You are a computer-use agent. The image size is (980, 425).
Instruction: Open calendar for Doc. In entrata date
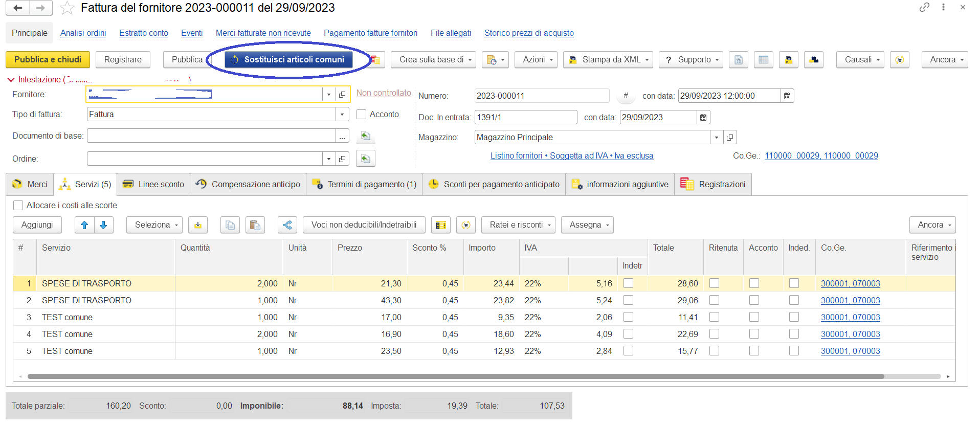703,117
